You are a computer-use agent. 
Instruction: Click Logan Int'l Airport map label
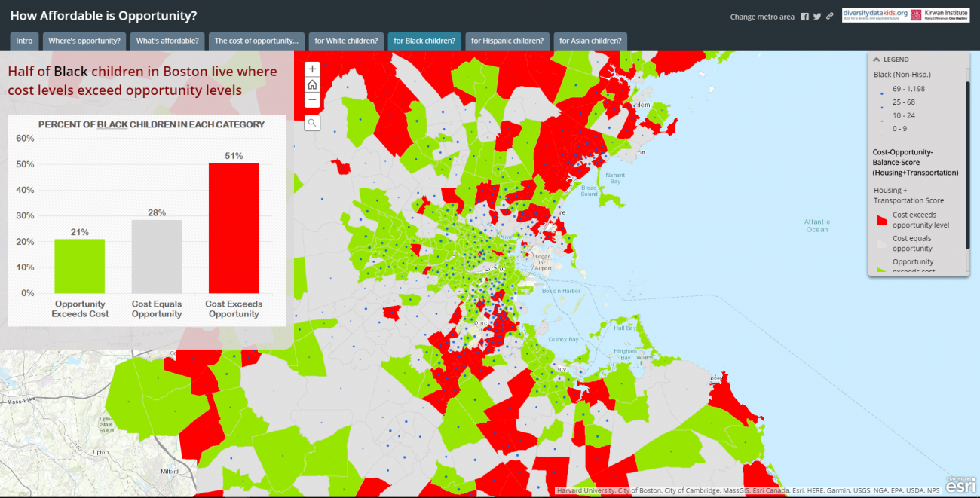click(543, 262)
